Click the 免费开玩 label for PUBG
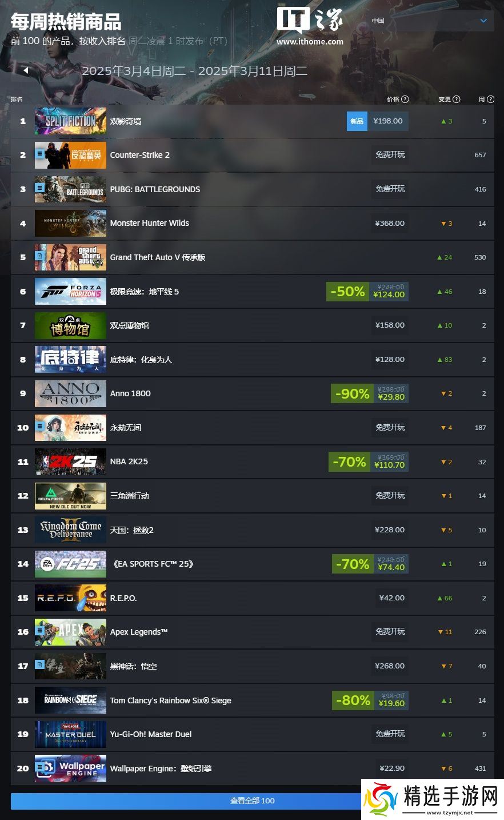The width and height of the screenshot is (504, 820). tap(390, 189)
